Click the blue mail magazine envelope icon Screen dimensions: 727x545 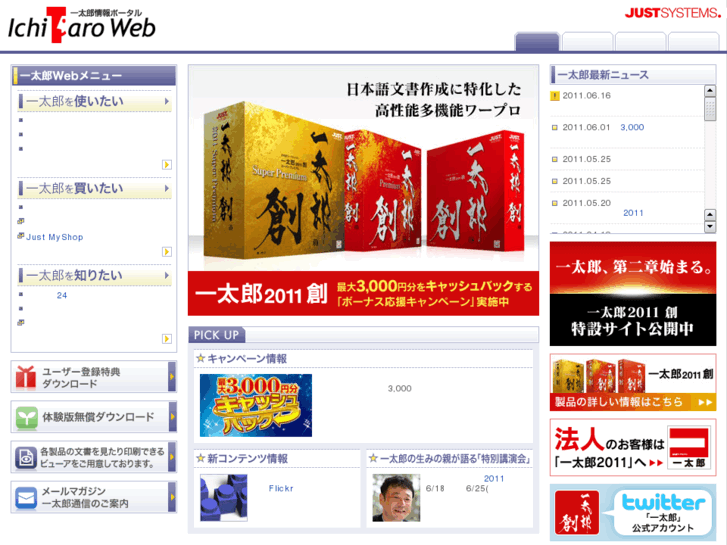[x=26, y=498]
